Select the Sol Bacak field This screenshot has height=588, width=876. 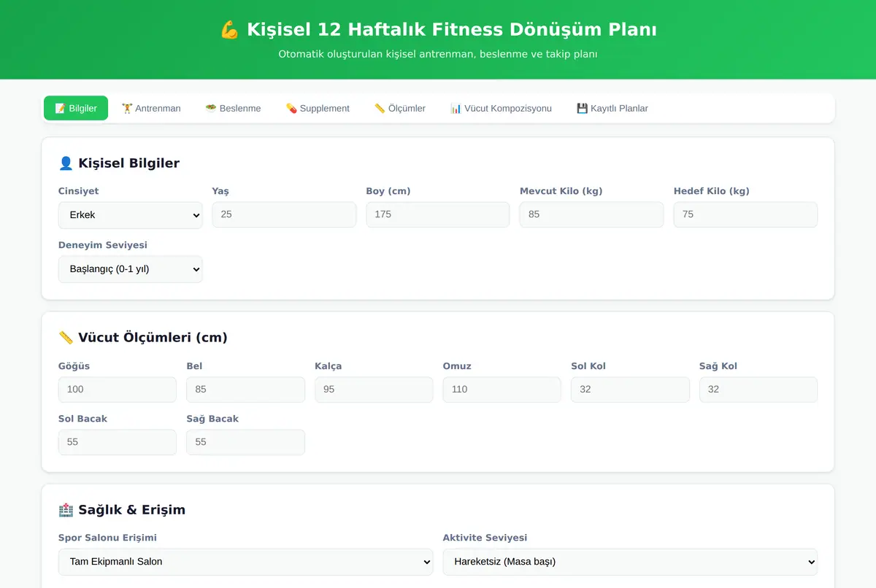coord(118,442)
